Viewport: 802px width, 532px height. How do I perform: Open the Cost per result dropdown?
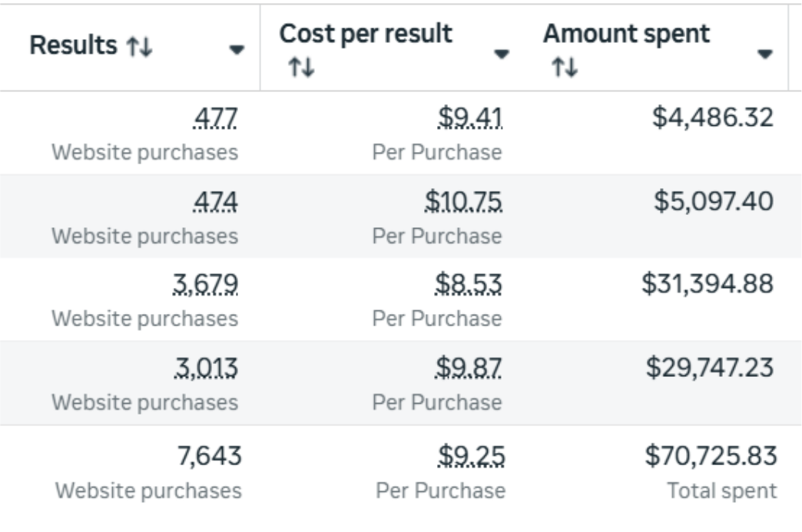tap(501, 54)
